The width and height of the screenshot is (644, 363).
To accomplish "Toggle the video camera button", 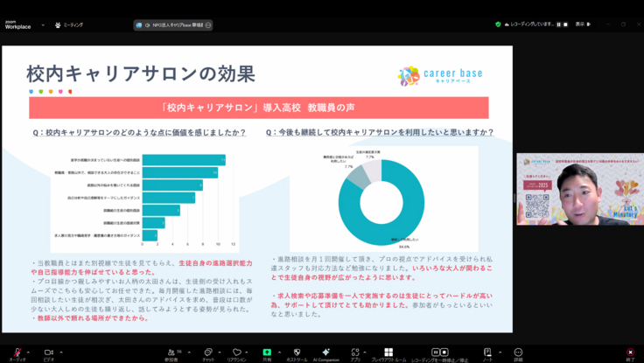I will pos(48,353).
